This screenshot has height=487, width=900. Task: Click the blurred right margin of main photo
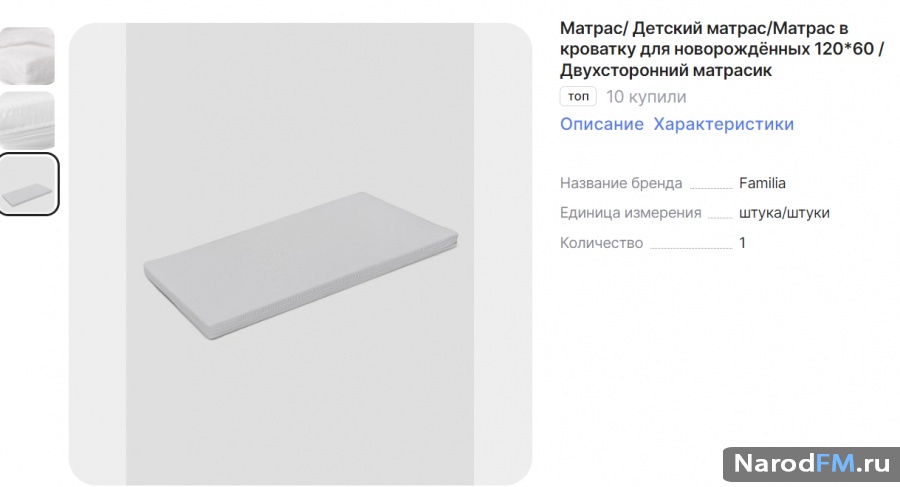point(503,254)
